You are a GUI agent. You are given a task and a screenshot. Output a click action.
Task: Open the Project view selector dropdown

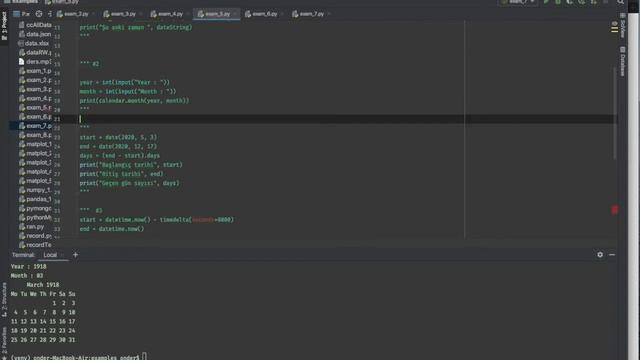[x=22, y=14]
